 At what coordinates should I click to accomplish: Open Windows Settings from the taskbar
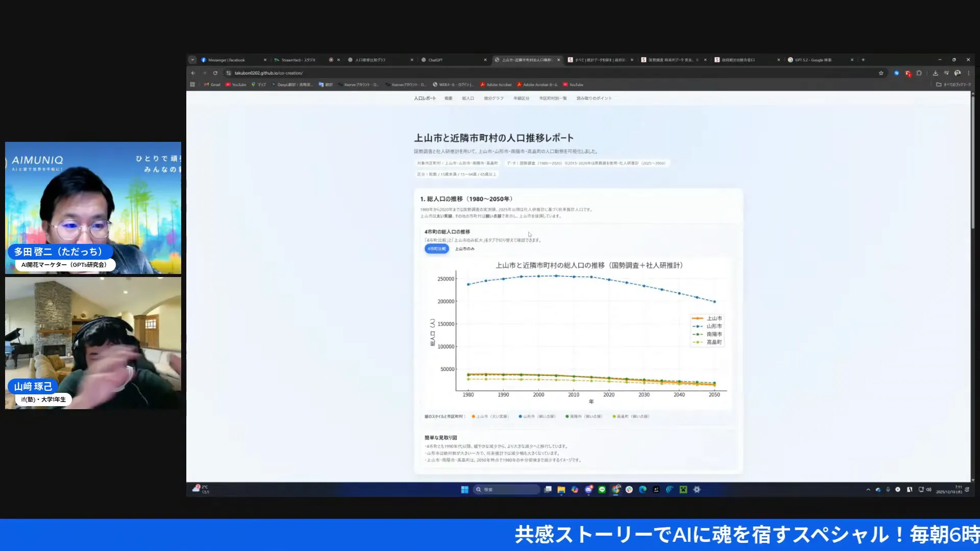click(697, 489)
